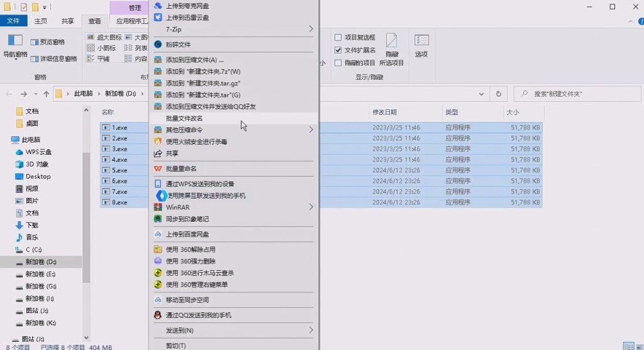The height and width of the screenshot is (350, 644).
Task: Click the 360木马云查杀 icon
Action: pos(158,273)
